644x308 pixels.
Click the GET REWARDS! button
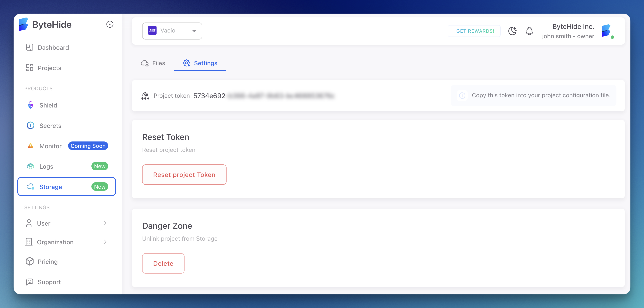pos(475,31)
